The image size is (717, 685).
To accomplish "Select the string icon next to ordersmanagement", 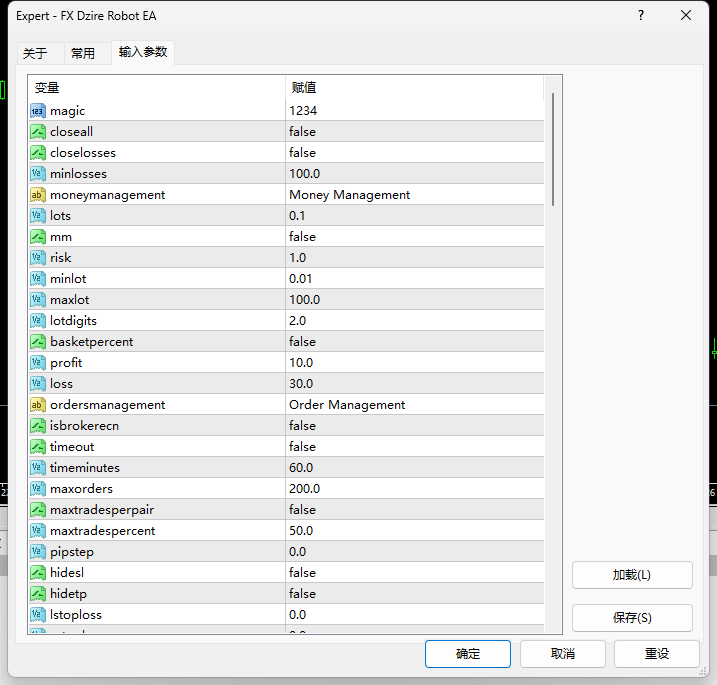I will (38, 405).
